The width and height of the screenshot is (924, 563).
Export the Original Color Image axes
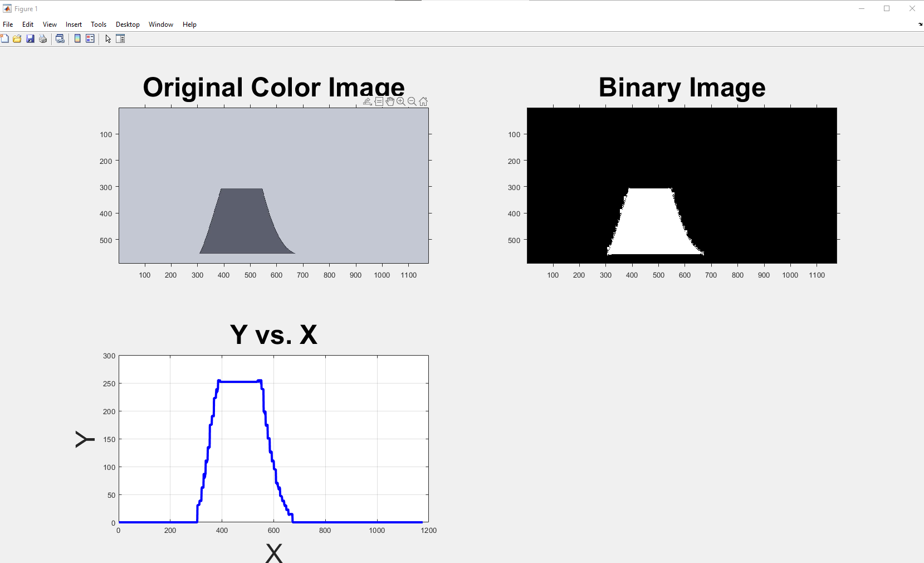point(368,101)
